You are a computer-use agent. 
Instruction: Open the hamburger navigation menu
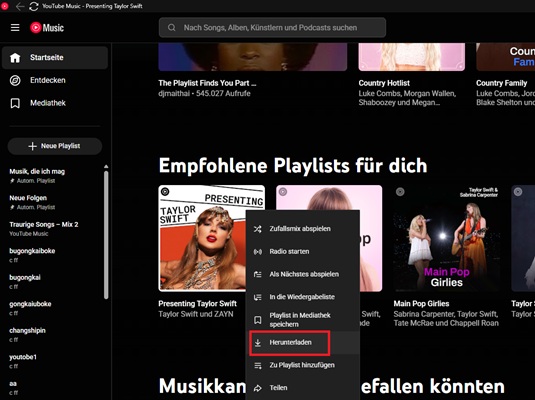(x=15, y=28)
